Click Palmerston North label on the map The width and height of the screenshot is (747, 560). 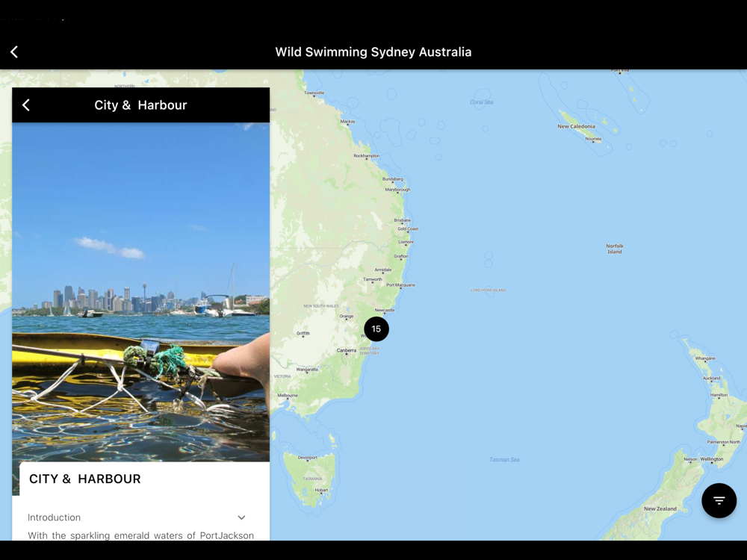(x=724, y=442)
